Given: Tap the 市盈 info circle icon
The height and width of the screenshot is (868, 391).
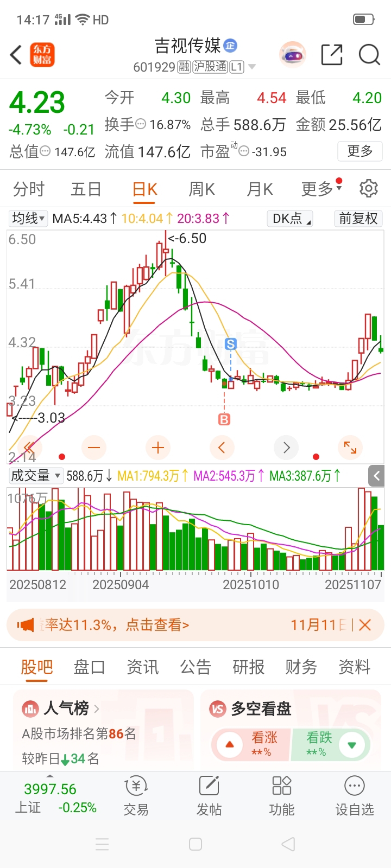Looking at the screenshot, I should point(244,151).
